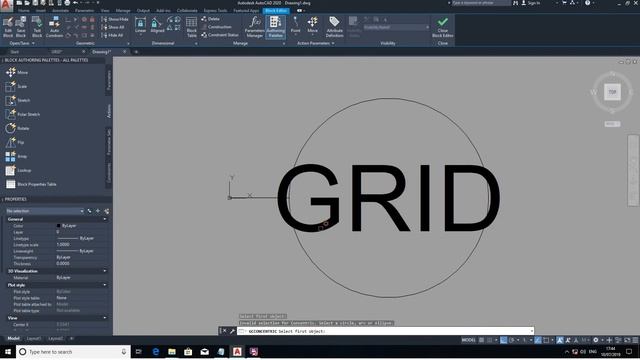
Task: Collapse the 3D Visualization section
Action: (x=105, y=271)
